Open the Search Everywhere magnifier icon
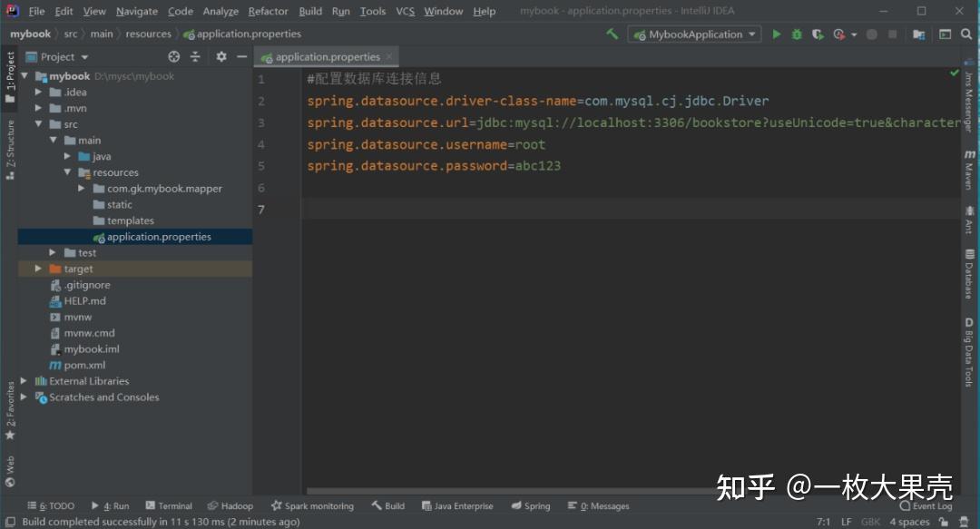 pyautogui.click(x=966, y=34)
